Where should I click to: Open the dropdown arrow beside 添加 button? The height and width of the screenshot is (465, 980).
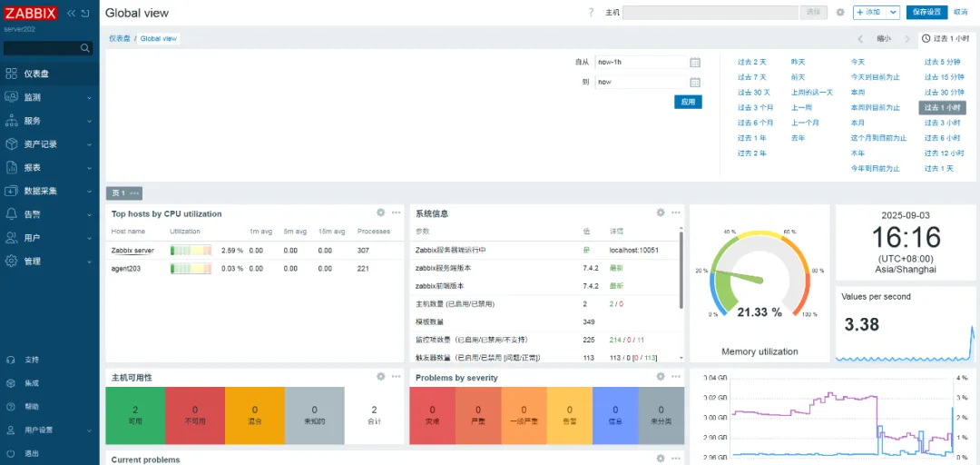tap(893, 13)
